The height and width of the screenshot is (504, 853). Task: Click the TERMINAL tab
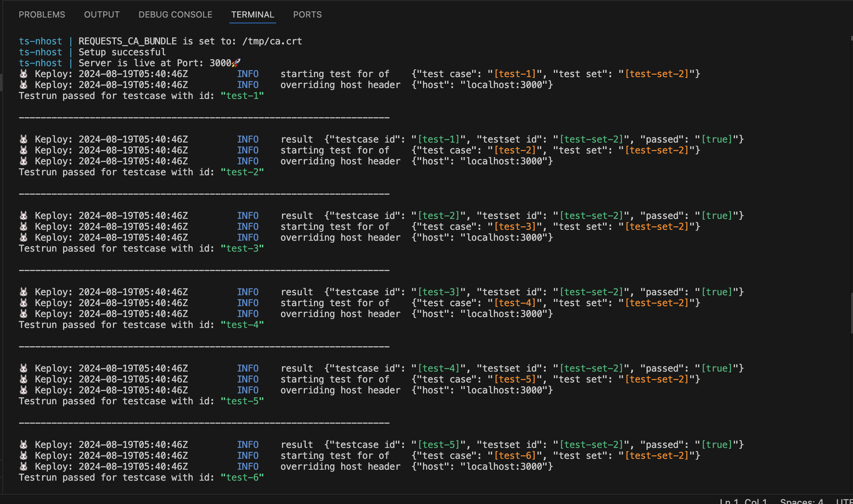(x=252, y=14)
